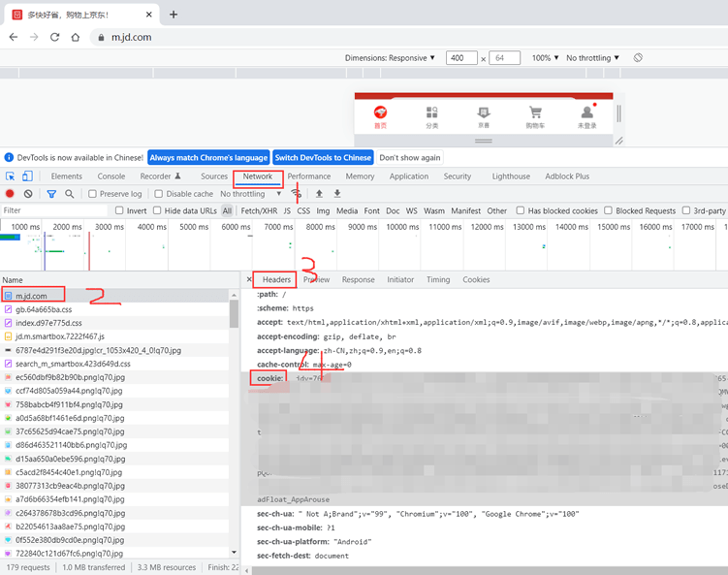Image resolution: width=728 pixels, height=575 pixels.
Task: Open Dimensions: Responsive dropdown
Action: (390, 58)
